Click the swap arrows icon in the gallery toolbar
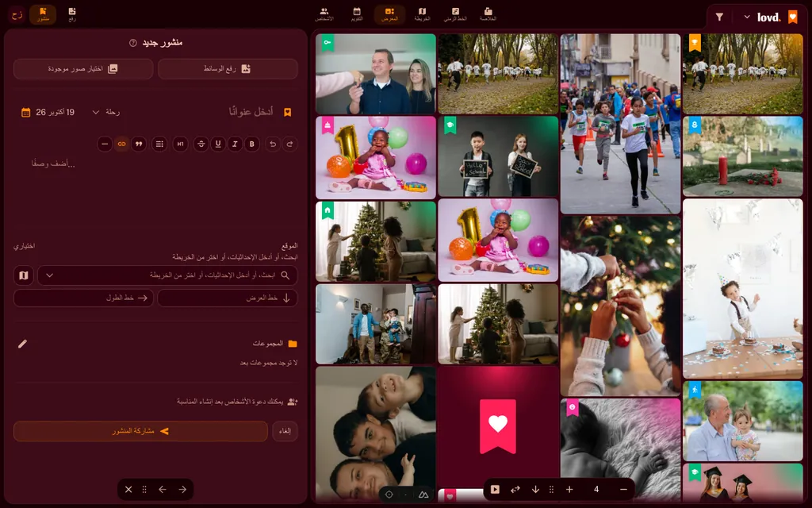 (515, 489)
